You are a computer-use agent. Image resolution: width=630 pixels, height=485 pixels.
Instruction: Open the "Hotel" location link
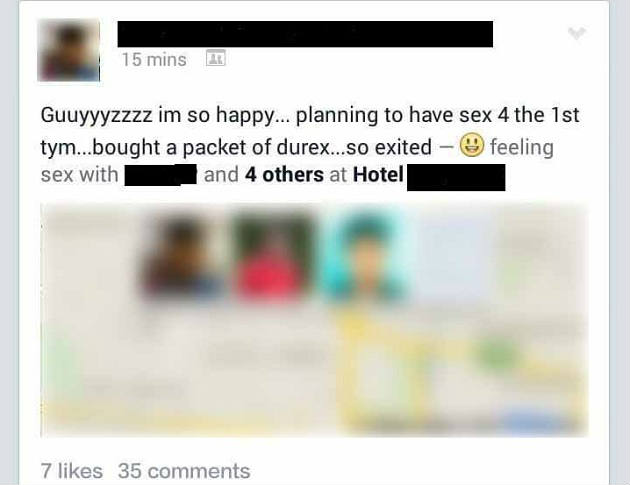click(378, 174)
